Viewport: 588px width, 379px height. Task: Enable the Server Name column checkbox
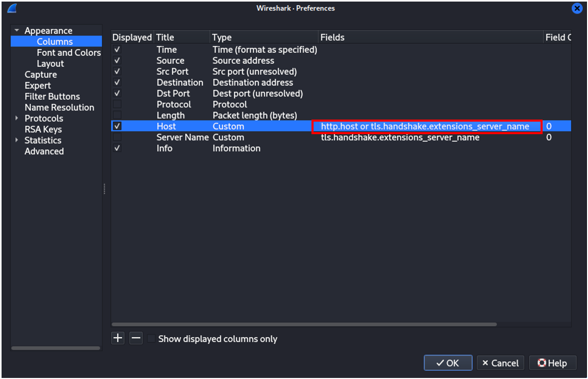[117, 137]
